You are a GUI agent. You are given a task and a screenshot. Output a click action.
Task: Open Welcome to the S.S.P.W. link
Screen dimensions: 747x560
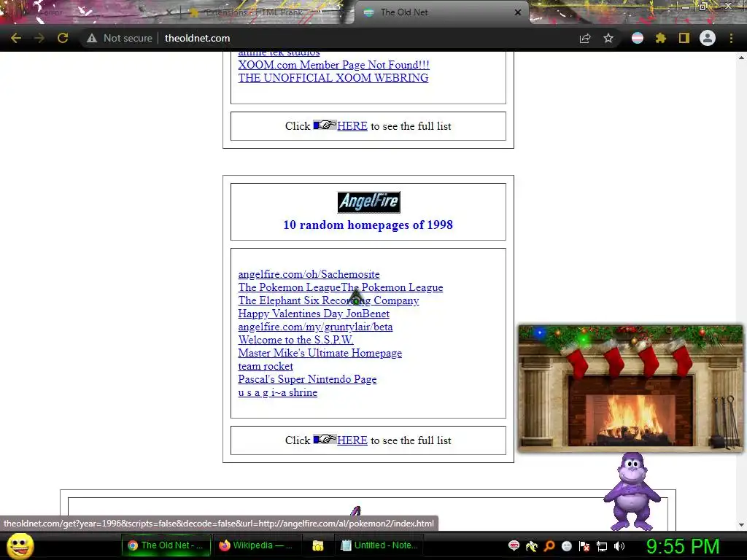tap(296, 340)
